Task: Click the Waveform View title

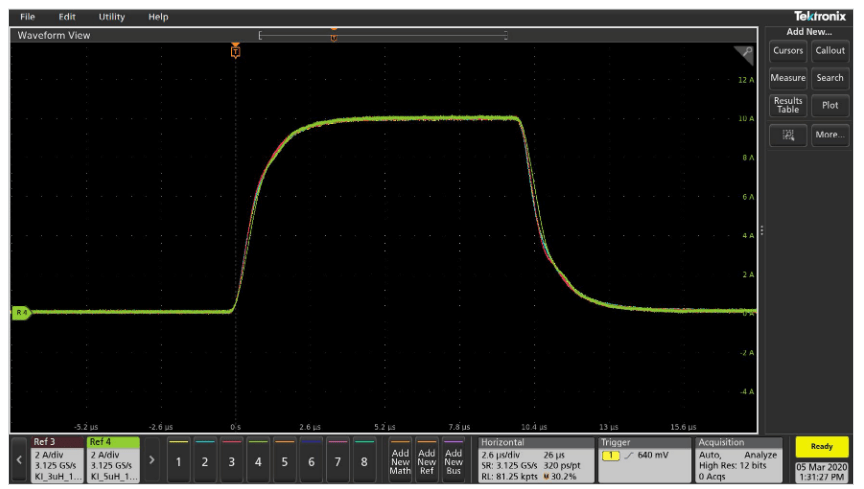Action: (53, 35)
